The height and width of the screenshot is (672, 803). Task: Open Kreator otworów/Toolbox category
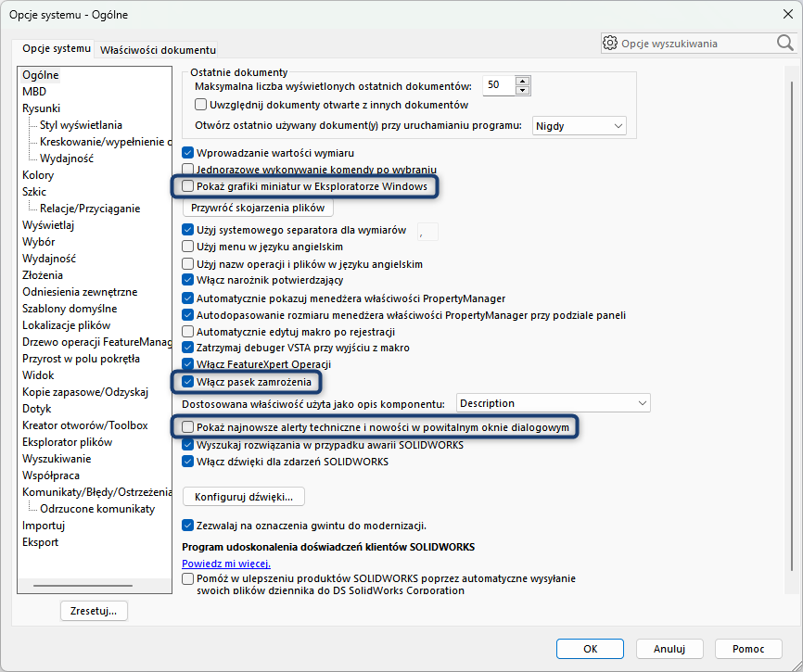pos(84,425)
